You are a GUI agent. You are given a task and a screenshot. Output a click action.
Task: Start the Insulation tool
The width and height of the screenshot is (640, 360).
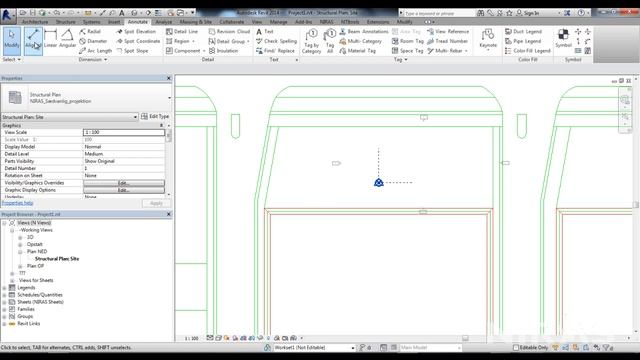click(223, 51)
